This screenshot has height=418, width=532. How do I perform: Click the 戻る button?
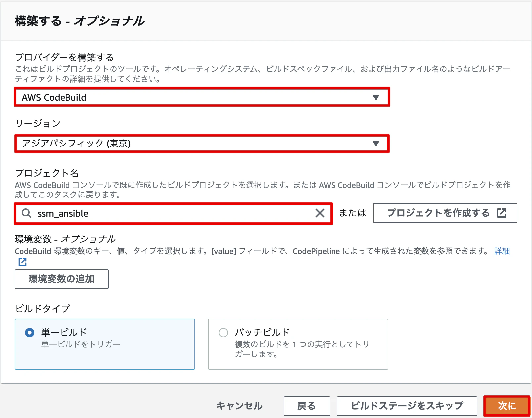[307, 406]
